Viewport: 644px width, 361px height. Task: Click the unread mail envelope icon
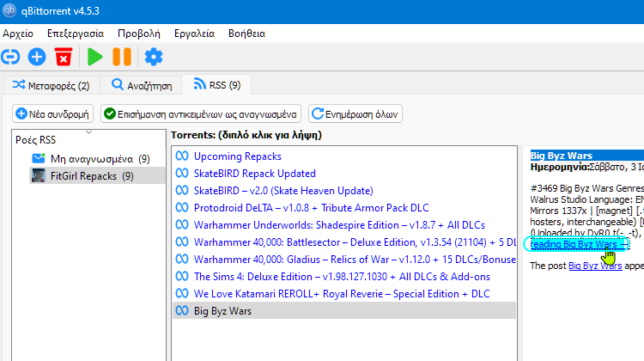tap(39, 158)
